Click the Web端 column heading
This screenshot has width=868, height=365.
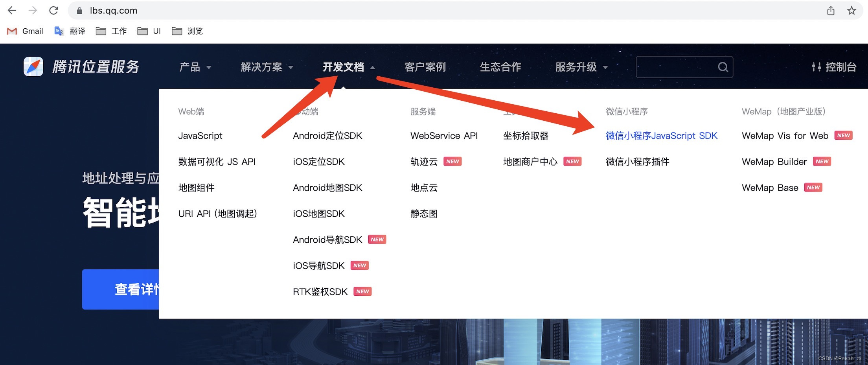tap(191, 111)
